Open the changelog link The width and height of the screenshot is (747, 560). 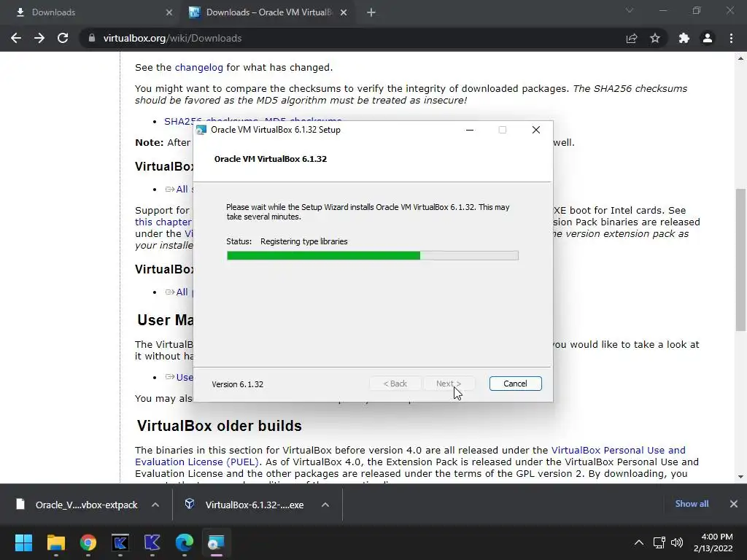[x=198, y=68]
